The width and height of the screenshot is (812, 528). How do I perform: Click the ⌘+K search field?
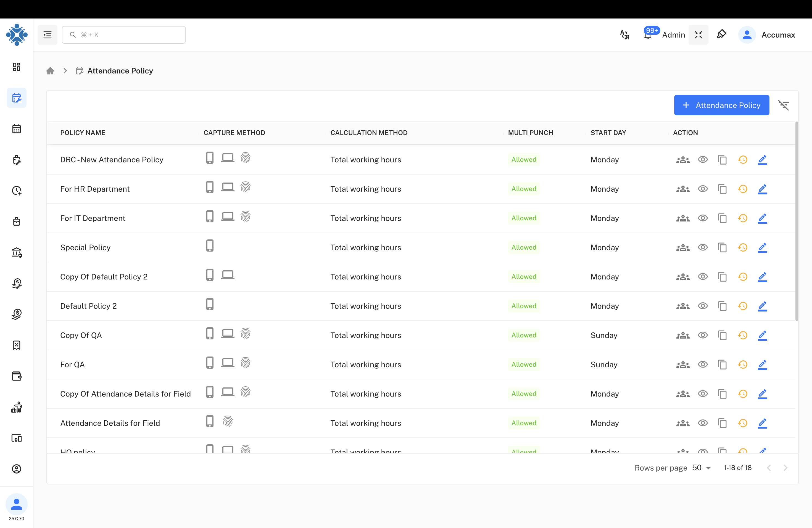(123, 35)
